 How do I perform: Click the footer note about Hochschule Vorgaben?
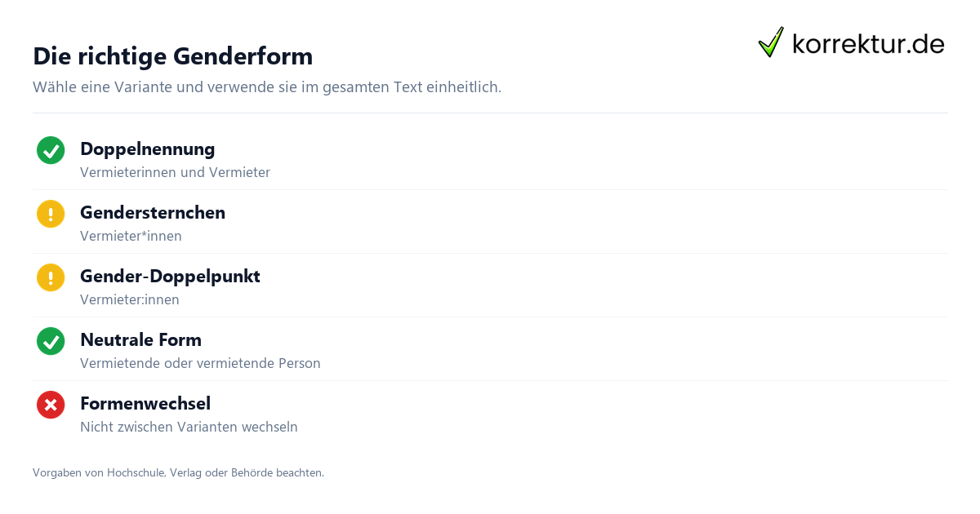[178, 472]
